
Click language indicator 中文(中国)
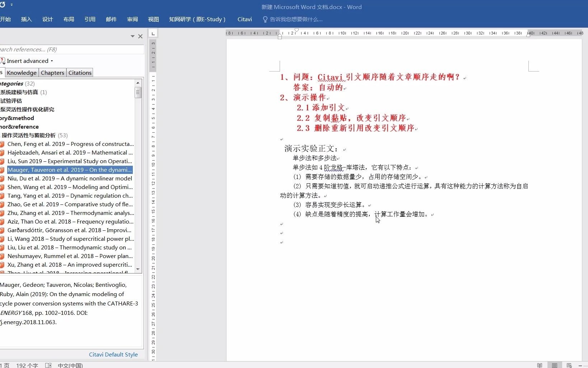70,365
